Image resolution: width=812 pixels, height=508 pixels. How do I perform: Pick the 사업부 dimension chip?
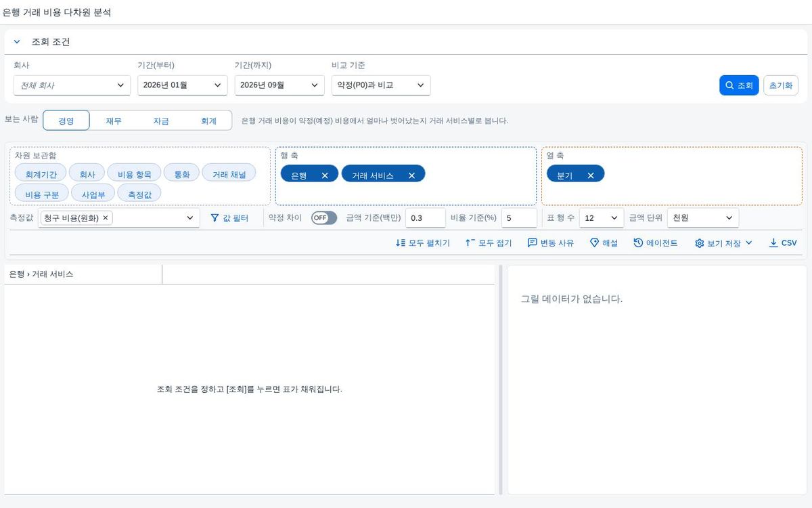click(x=93, y=194)
